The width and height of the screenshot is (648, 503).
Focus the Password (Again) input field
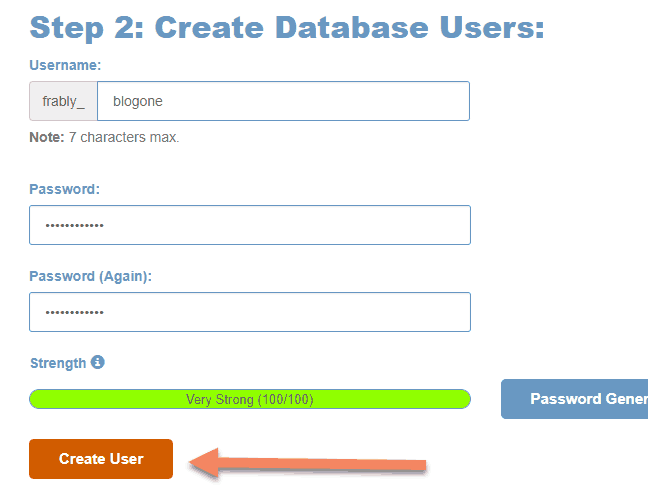coord(250,312)
